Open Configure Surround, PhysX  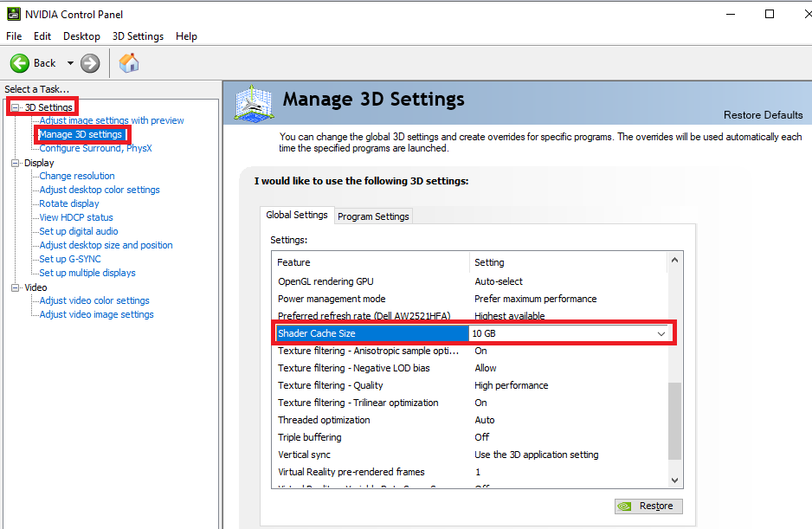tap(96, 148)
